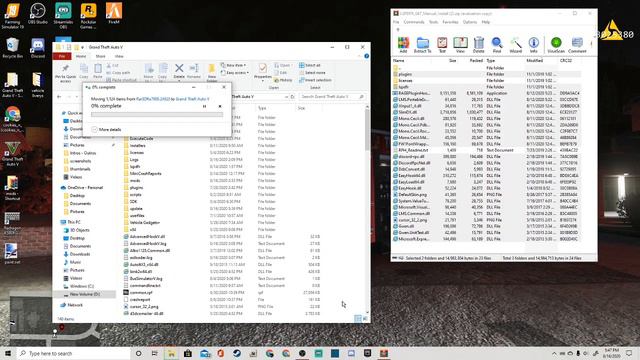640x360 pixels.
Task: Click Invert selection in Explorer ribbon
Action: click(315, 80)
